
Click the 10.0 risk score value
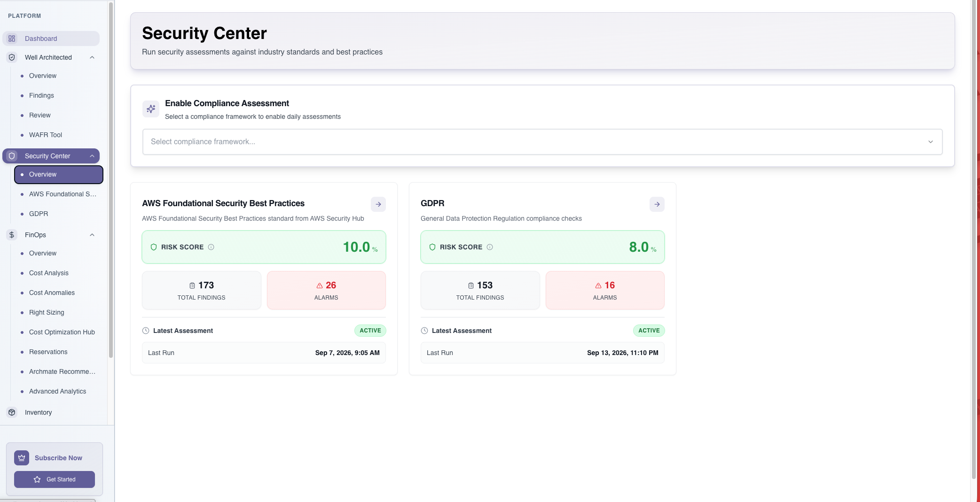coord(356,247)
